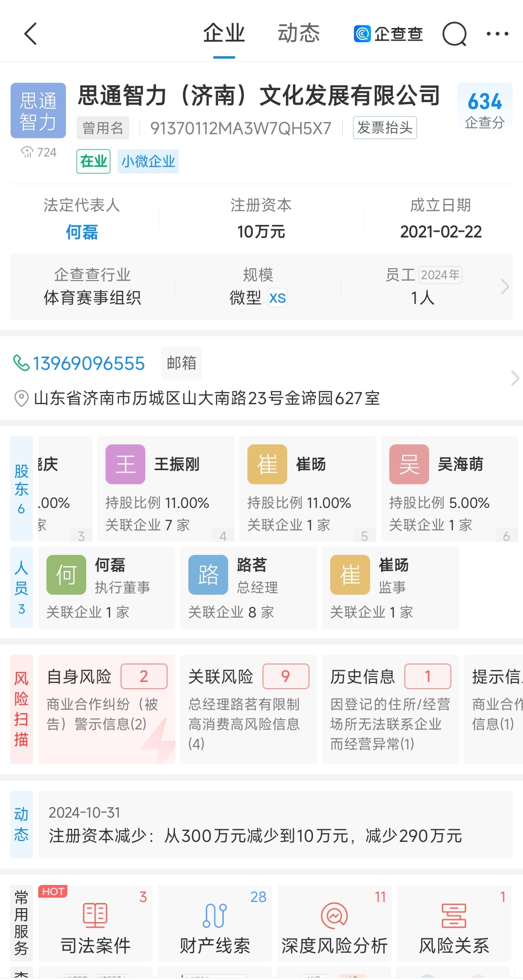The image size is (523, 980).
Task: Open 自身风险 risk card
Action: (107, 709)
